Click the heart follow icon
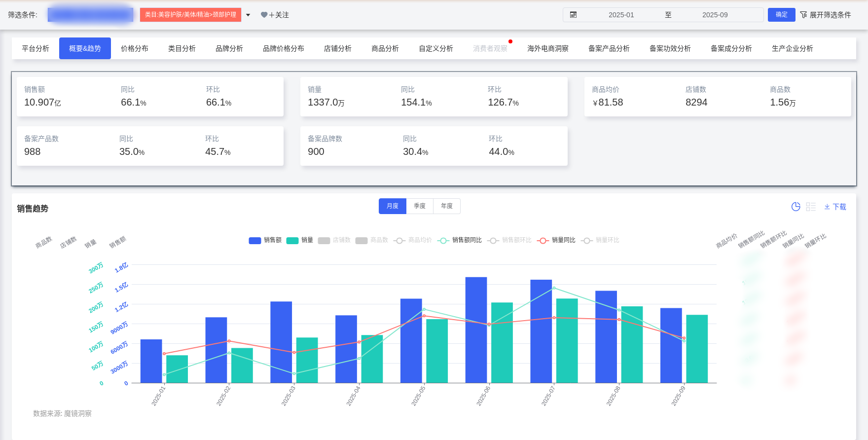 pyautogui.click(x=264, y=15)
